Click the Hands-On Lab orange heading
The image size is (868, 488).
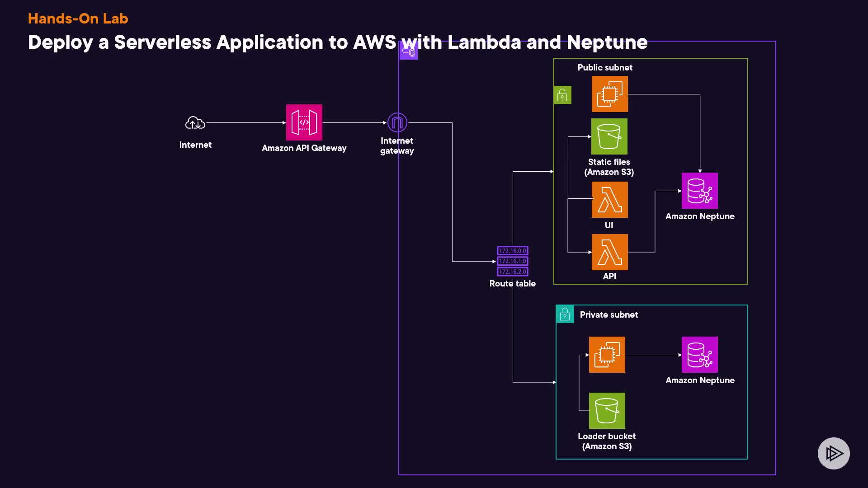[x=78, y=19]
